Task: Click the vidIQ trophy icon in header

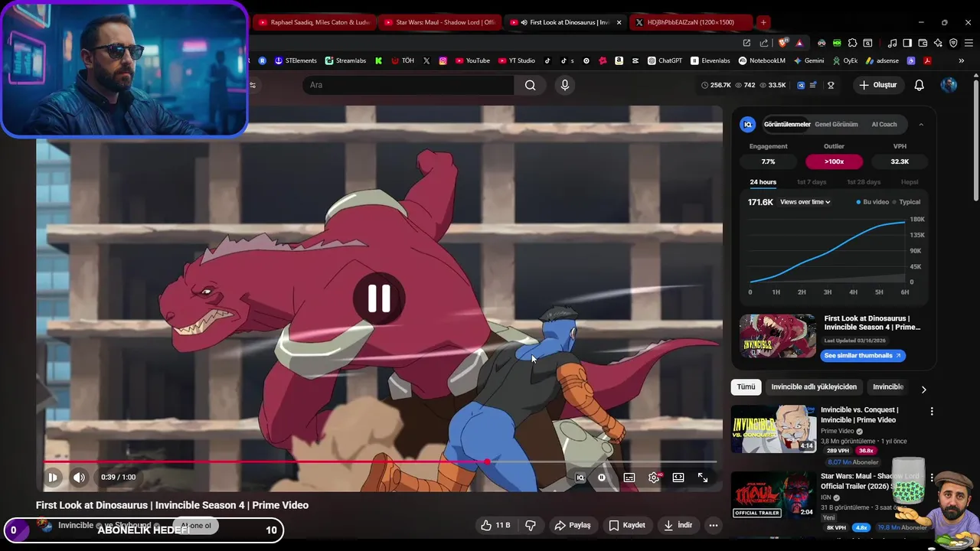Action: coord(831,85)
